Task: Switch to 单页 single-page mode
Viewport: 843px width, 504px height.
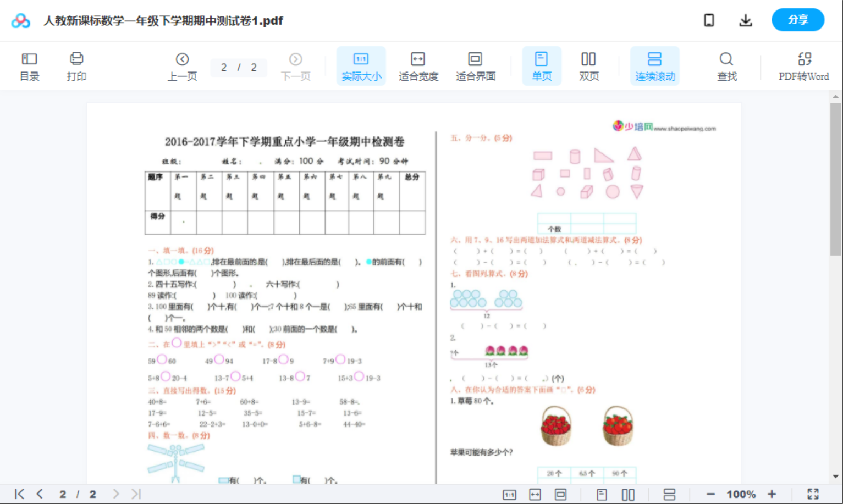Action: point(542,65)
